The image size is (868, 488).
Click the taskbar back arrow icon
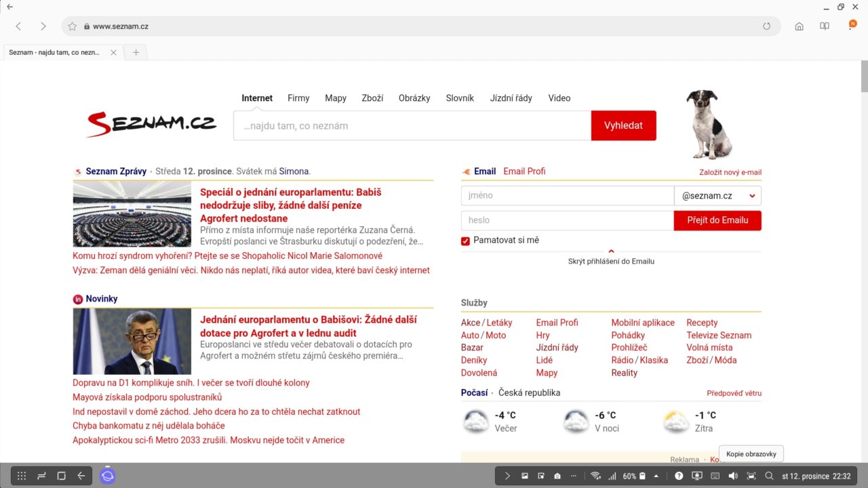[81, 476]
